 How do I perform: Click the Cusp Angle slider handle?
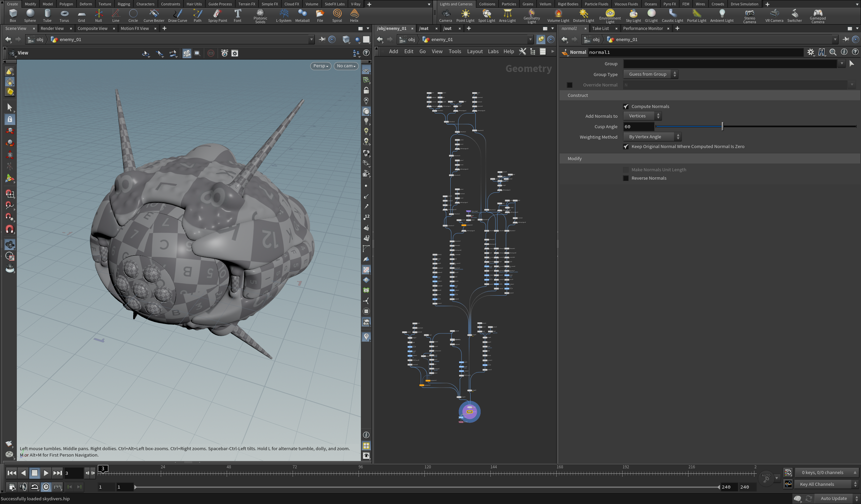pyautogui.click(x=722, y=127)
